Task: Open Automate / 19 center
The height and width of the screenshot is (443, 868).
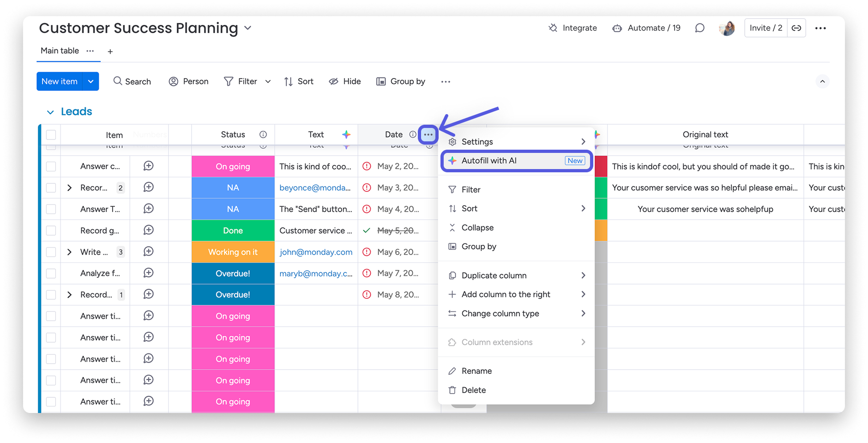Action: point(646,28)
